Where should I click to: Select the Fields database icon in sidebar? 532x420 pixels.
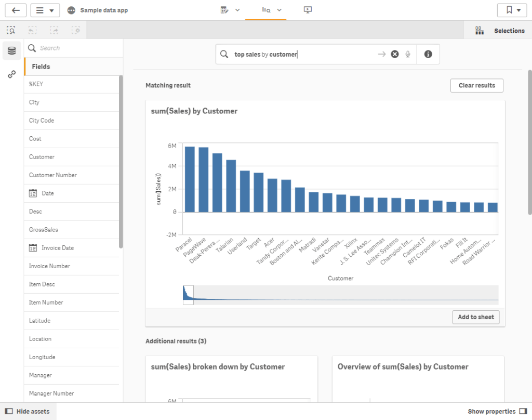pos(12,50)
